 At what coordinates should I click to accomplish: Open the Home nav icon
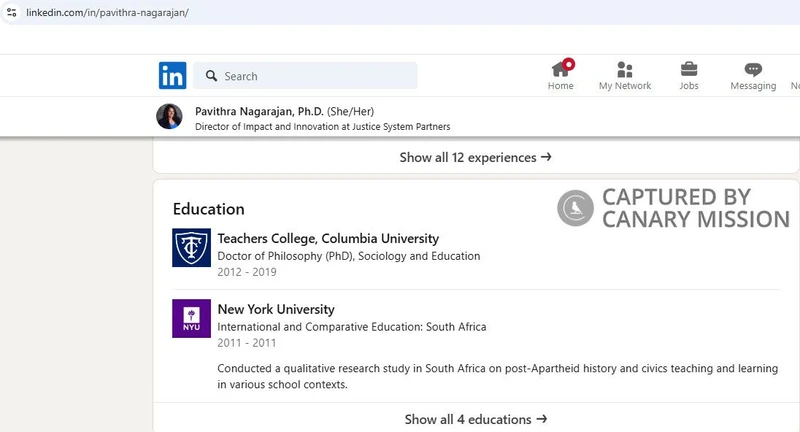pyautogui.click(x=561, y=68)
